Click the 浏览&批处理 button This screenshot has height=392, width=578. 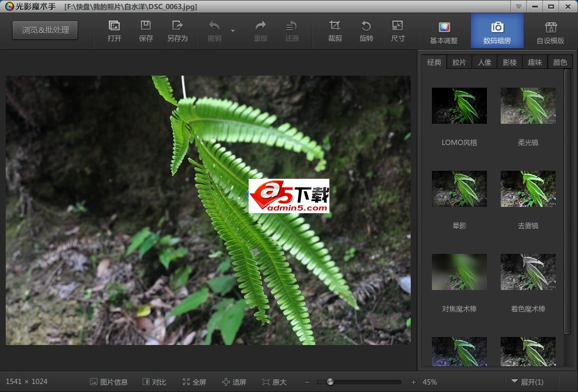tap(45, 30)
